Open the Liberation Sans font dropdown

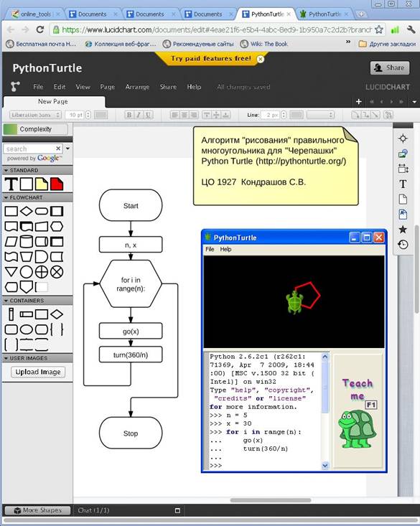35,115
